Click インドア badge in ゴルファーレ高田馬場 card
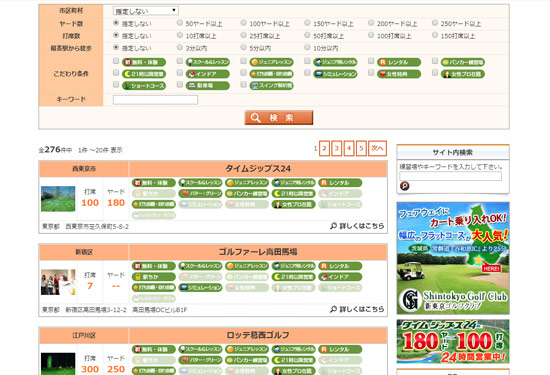The height and width of the screenshot is (375, 550). pyautogui.click(x=340, y=277)
